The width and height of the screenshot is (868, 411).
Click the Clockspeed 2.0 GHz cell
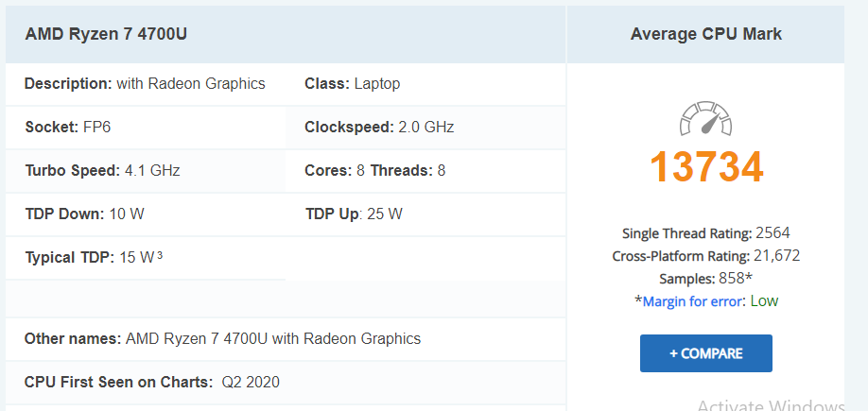[425, 128]
